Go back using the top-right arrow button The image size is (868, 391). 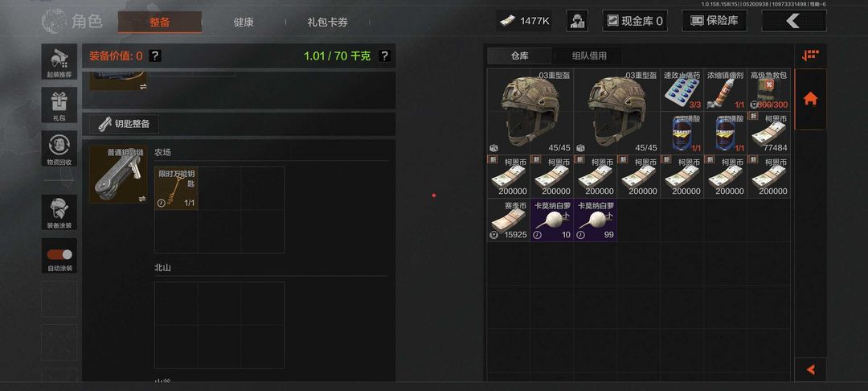coord(794,21)
